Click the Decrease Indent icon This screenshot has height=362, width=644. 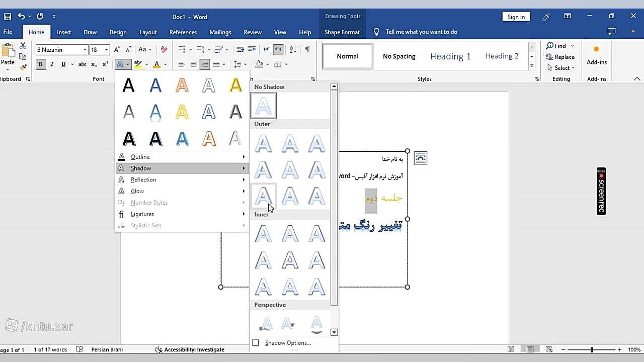click(240, 49)
